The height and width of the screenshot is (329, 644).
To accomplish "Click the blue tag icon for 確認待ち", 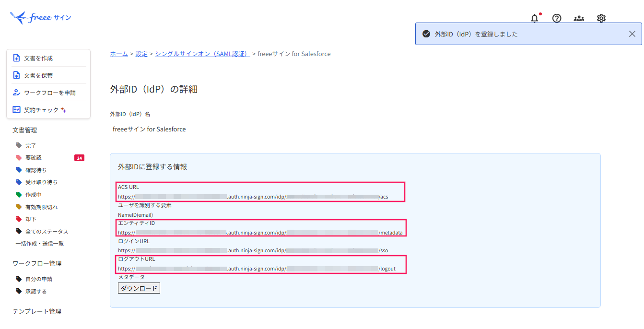I will [x=19, y=170].
